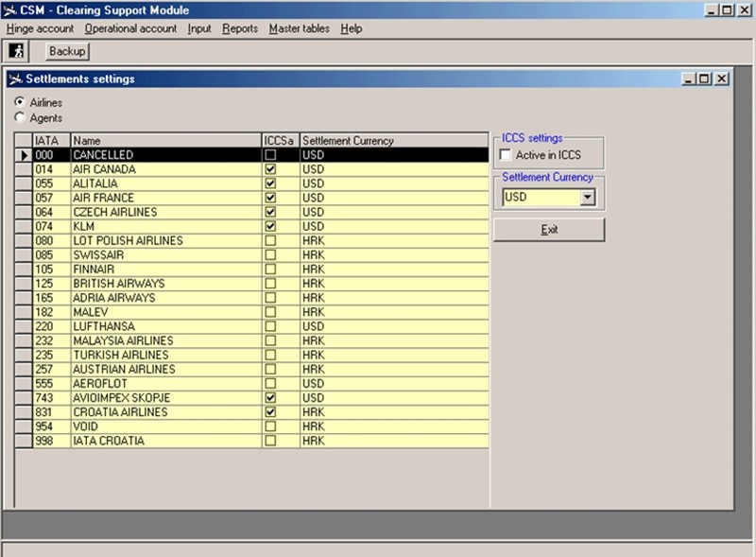Click the Backup toolbar button
The image size is (756, 557).
coord(67,51)
